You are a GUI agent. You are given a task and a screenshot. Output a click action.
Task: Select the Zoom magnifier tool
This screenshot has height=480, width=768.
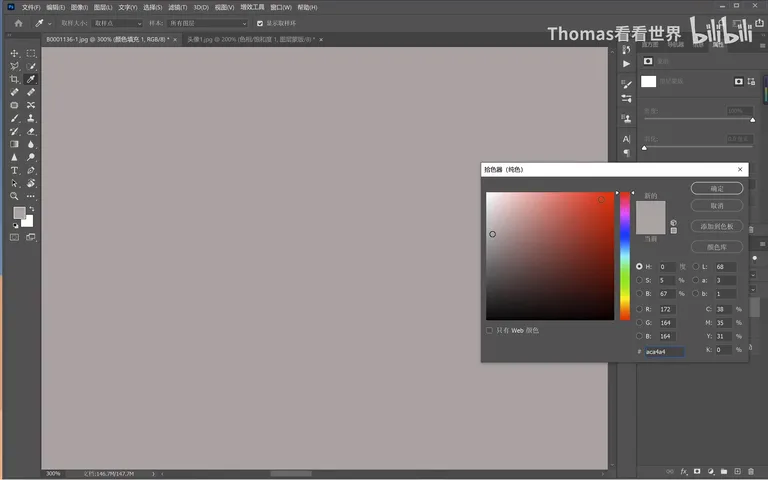coord(14,196)
